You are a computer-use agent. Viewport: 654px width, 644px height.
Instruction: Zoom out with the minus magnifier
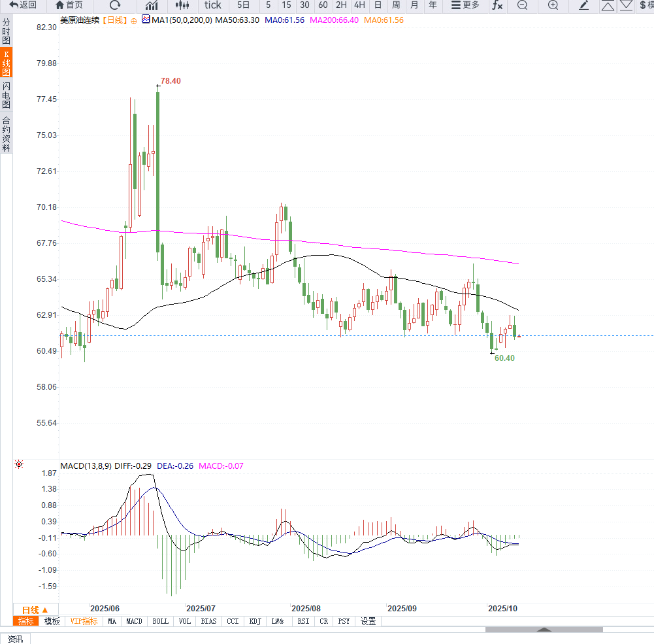pyautogui.click(x=522, y=5)
